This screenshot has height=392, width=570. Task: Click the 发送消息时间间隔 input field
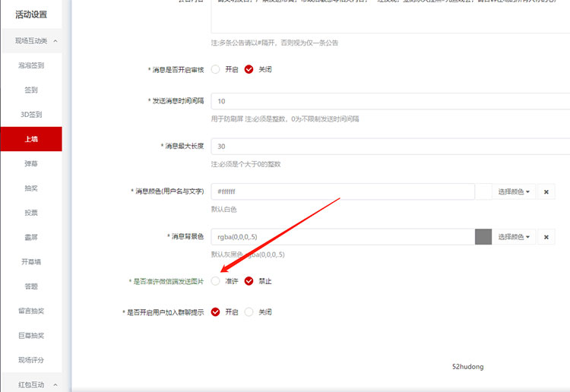(x=391, y=101)
